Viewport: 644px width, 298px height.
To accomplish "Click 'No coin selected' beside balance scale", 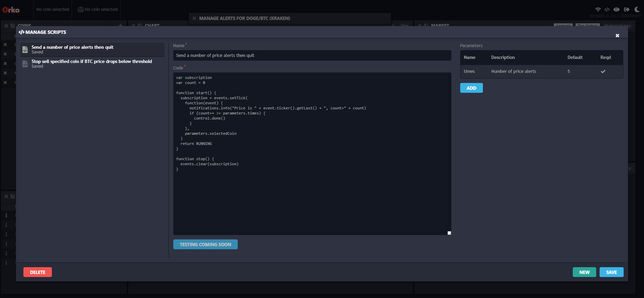I will click(101, 9).
